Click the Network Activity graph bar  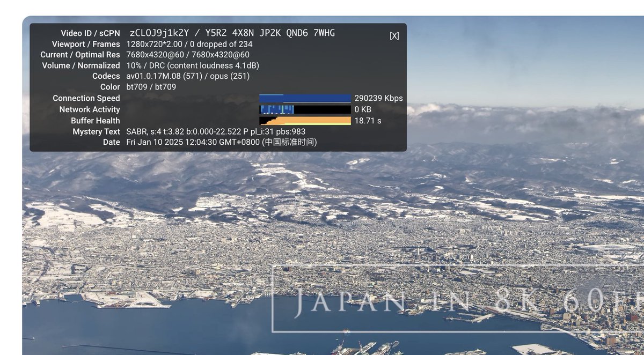coord(305,109)
